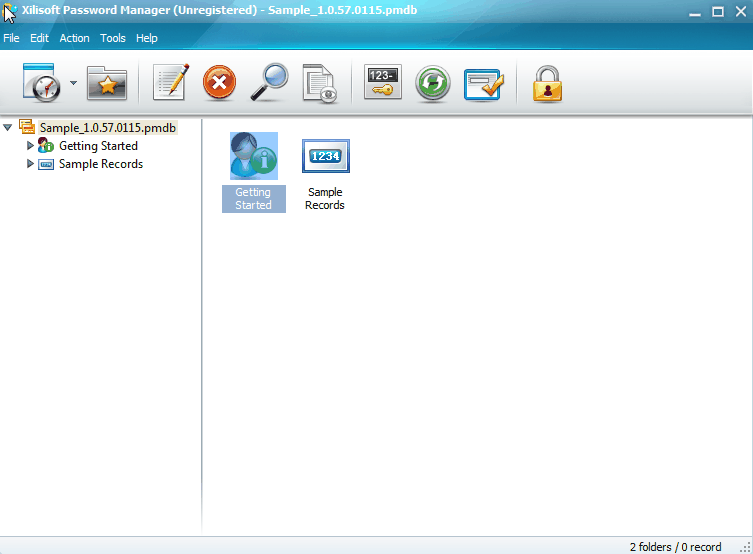The width and height of the screenshot is (753, 554).
Task: Click the green Sync refresh icon
Action: tap(433, 84)
